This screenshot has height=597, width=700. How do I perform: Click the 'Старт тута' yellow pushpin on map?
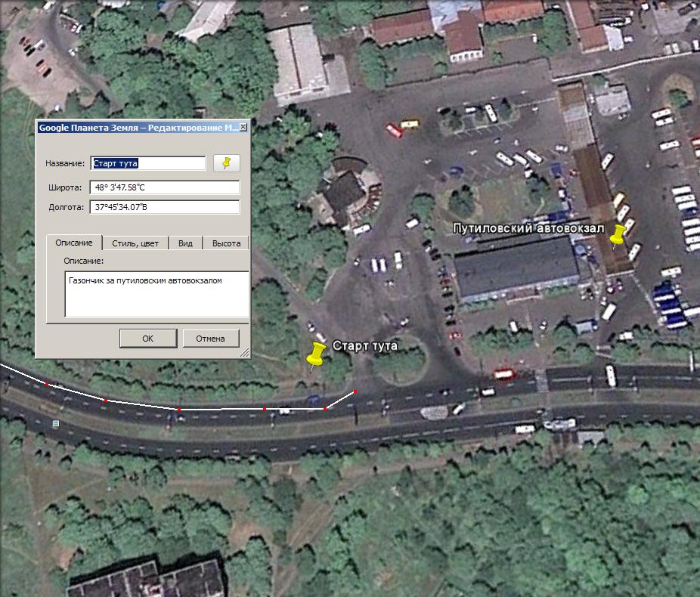click(315, 356)
